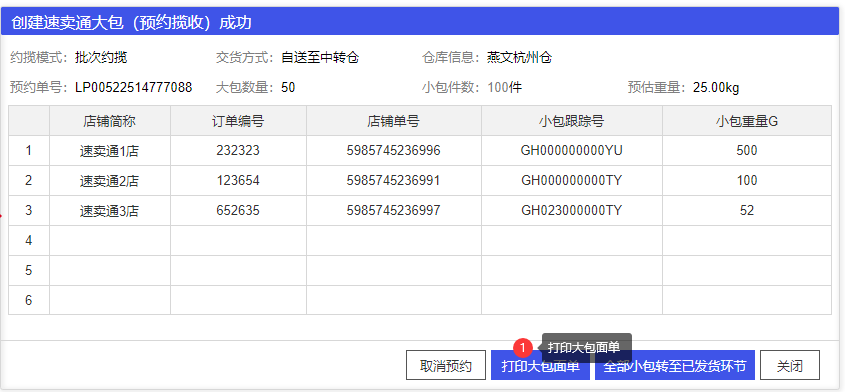Screen dimensions: 845x392
Task: Select shop order 5985745236997
Action: (x=393, y=210)
